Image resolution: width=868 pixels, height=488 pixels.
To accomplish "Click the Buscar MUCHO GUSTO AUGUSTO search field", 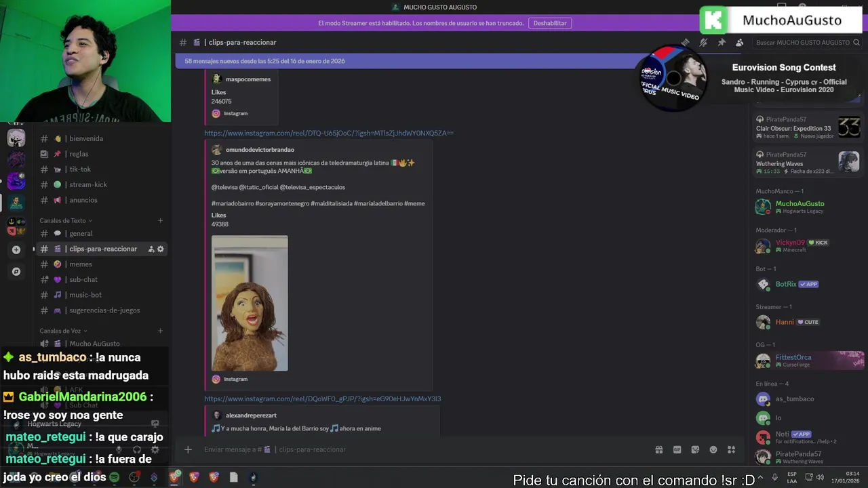I will pyautogui.click(x=806, y=42).
